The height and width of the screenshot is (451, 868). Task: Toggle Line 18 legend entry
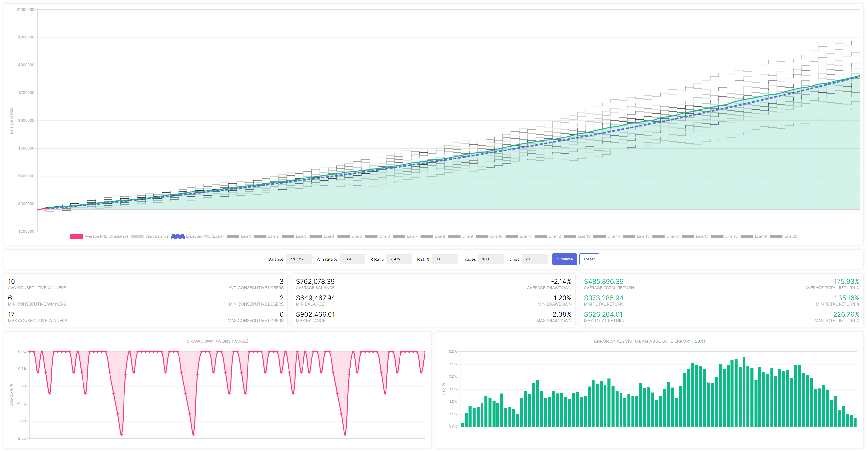click(724, 236)
